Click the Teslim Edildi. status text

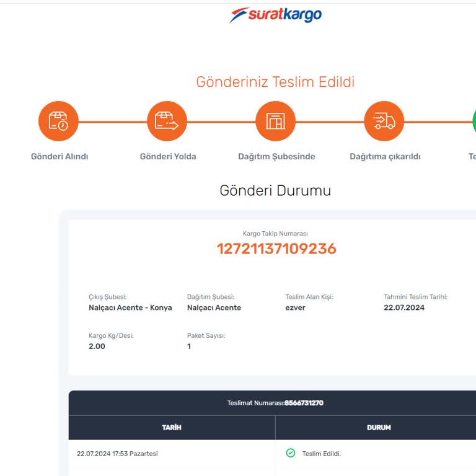(x=322, y=454)
